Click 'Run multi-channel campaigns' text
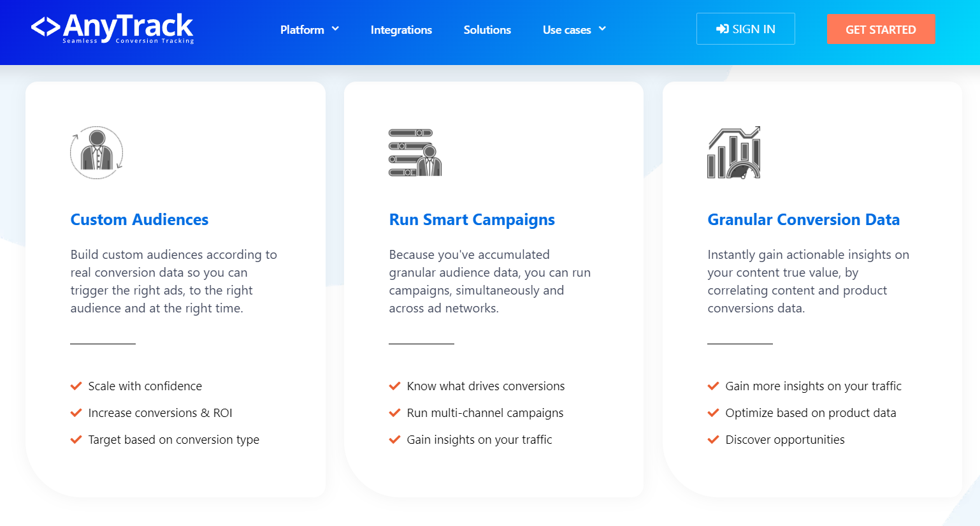Image resolution: width=980 pixels, height=526 pixels. click(x=486, y=413)
